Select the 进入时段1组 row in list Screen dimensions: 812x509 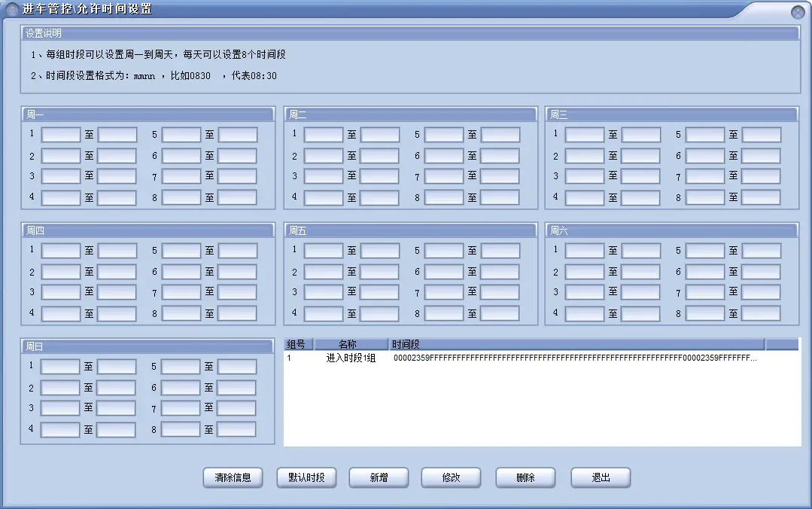(x=351, y=358)
